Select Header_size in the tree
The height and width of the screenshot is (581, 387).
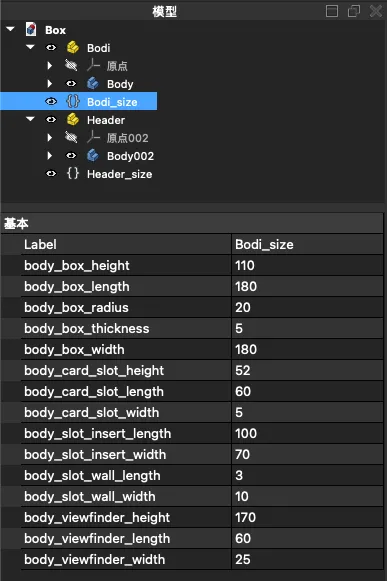(119, 174)
